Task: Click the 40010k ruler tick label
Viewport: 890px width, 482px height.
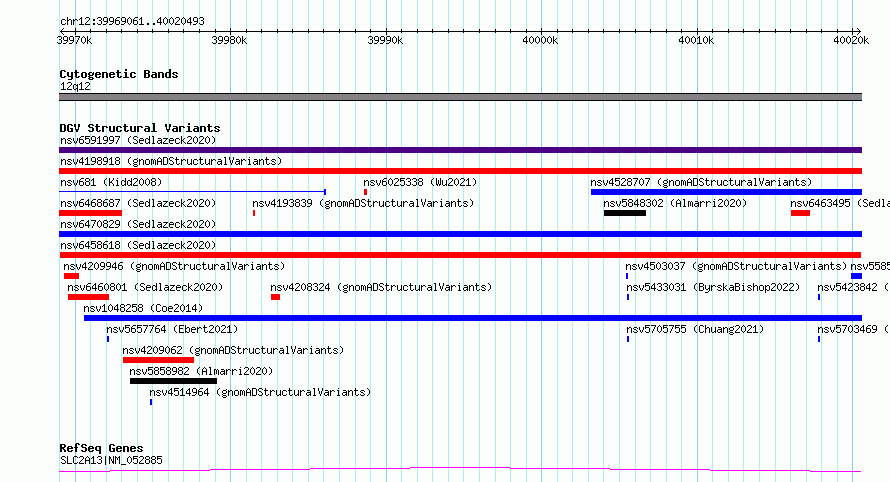Action: click(696, 41)
